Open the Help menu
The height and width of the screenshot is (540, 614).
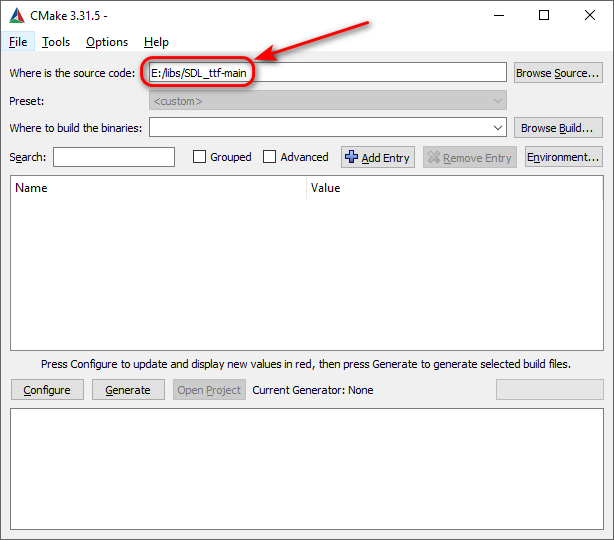click(156, 42)
